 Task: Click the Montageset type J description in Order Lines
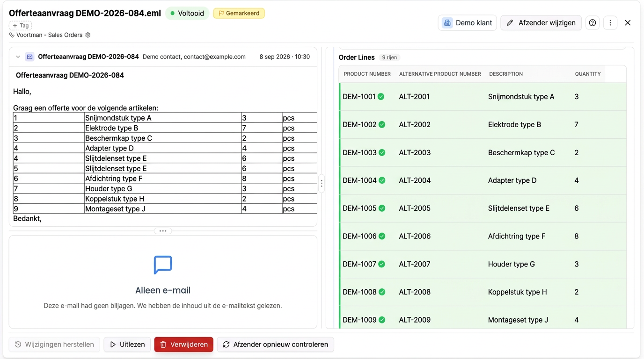518,320
